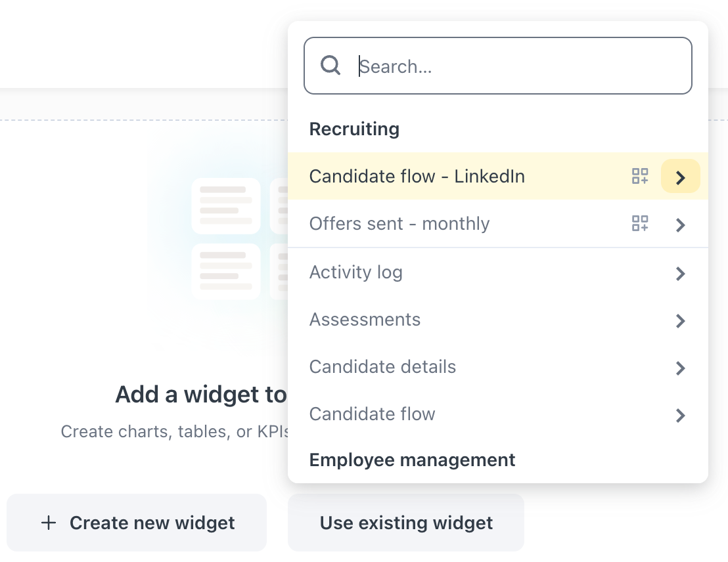The image size is (728, 562).
Task: Click the Use existing widget button
Action: [406, 523]
